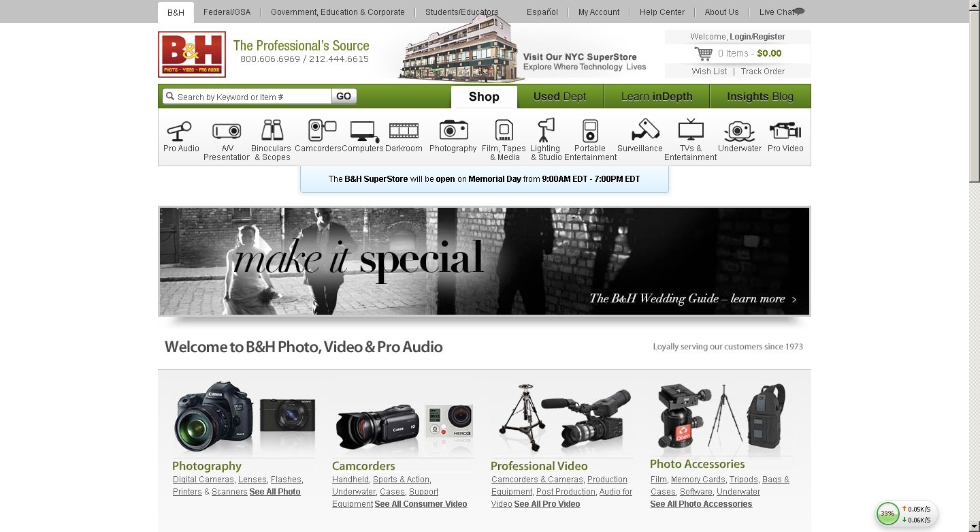Open the Lighting & Studio icon
This screenshot has height=532, width=980.
[x=546, y=129]
